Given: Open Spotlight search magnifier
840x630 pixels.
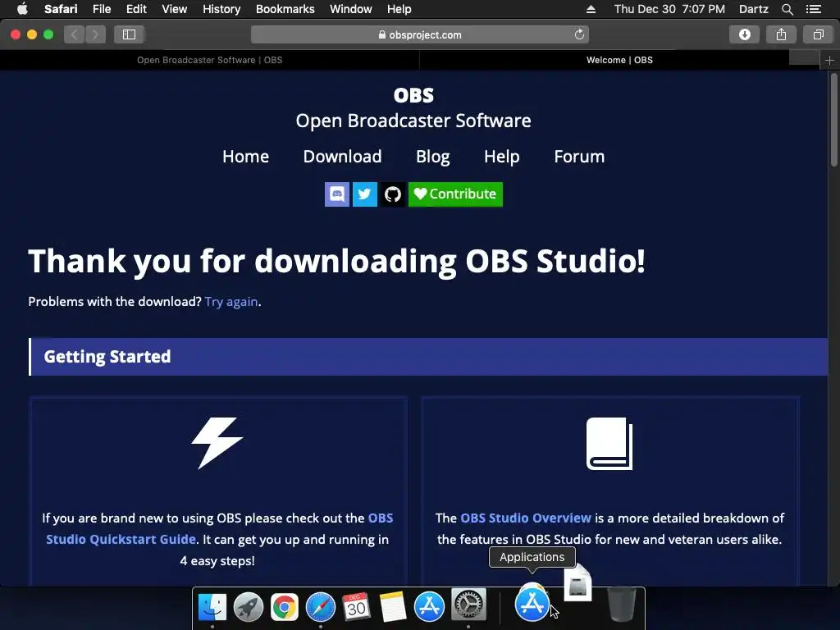Looking at the screenshot, I should (x=787, y=9).
